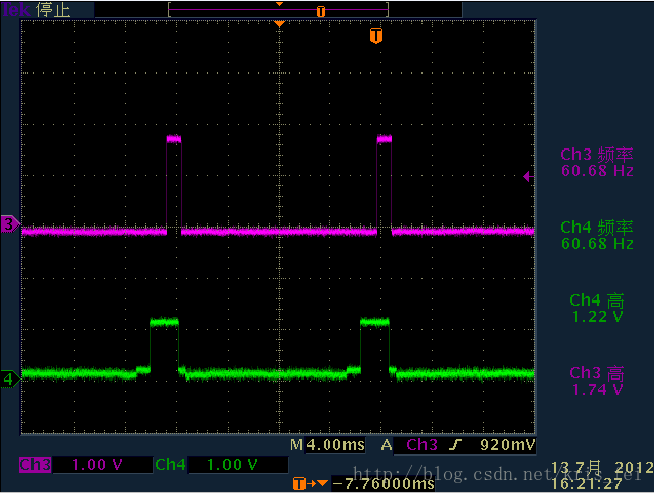Click the Ch3 1.00 V scale readout
654x494 pixels.
click(103, 465)
